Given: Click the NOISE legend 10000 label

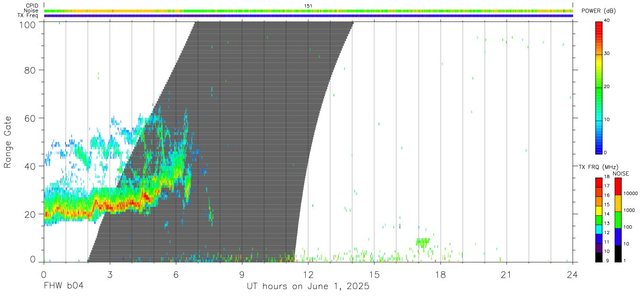Looking at the screenshot, I should click(631, 193).
